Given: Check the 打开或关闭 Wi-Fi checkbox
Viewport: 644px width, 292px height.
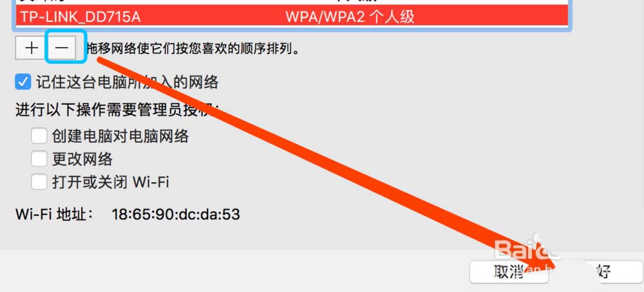Looking at the screenshot, I should pos(39,181).
